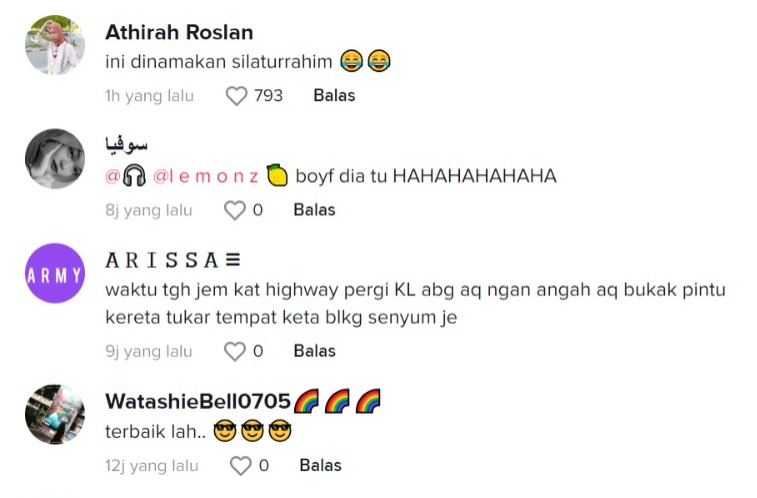757x498 pixels.
Task: Open Athirah Roslan's profile picture
Action: pyautogui.click(x=55, y=45)
